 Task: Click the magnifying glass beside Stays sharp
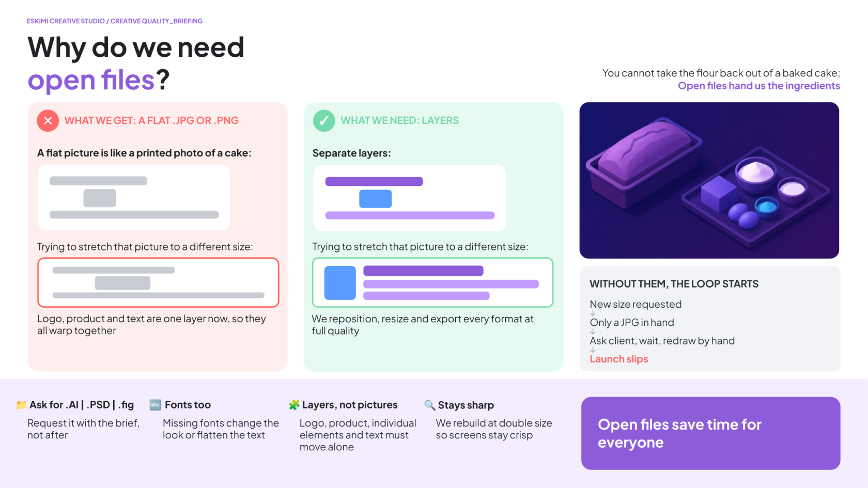pyautogui.click(x=429, y=405)
